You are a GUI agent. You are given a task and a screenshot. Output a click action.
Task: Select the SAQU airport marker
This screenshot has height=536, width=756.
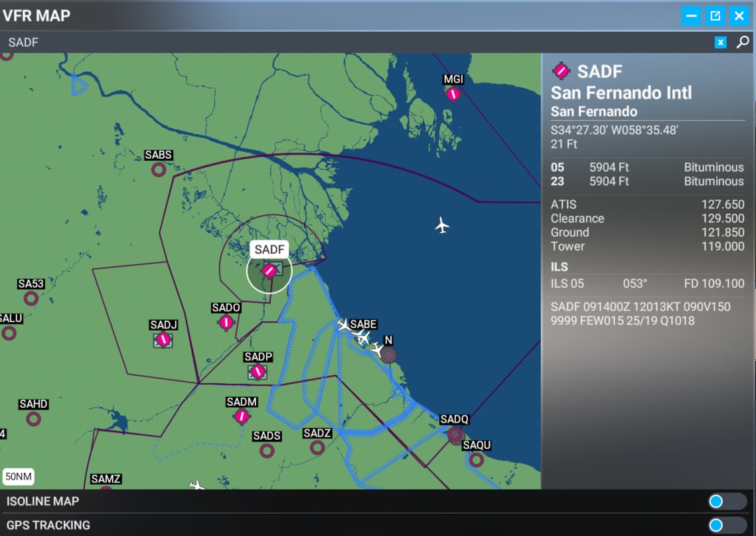pos(476,460)
